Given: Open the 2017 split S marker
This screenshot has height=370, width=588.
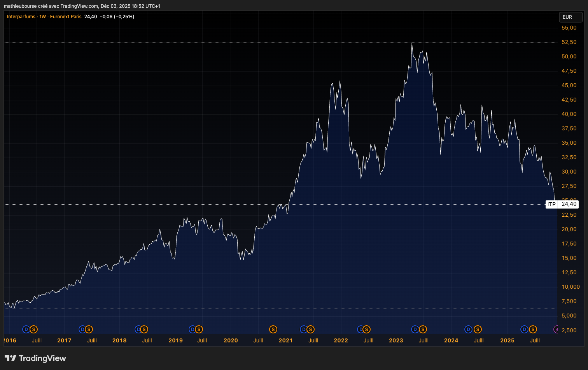Looking at the screenshot, I should pos(89,330).
